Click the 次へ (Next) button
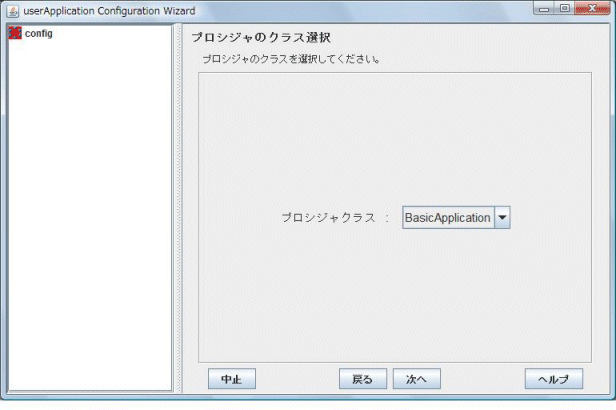 (x=416, y=379)
